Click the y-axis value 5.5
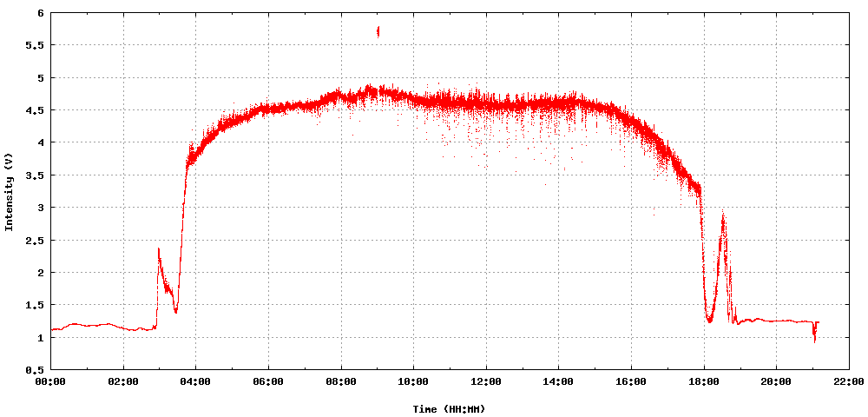Viewport: 868px width, 417px height. point(35,45)
